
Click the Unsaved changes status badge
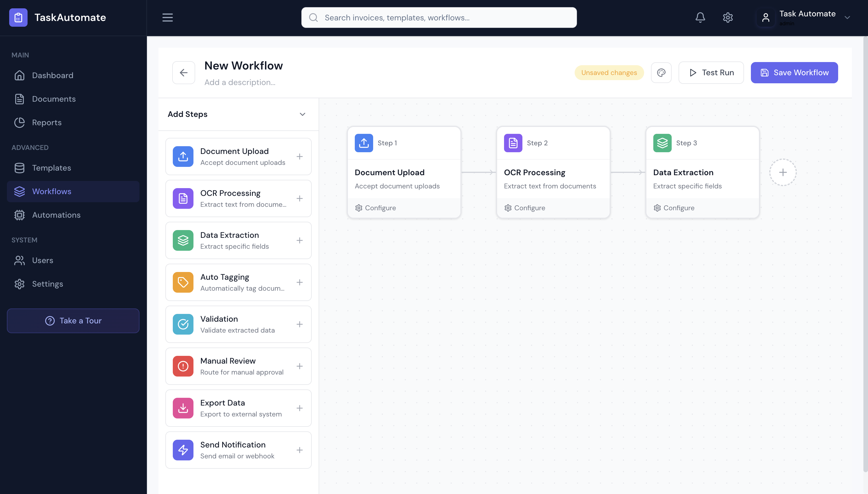609,72
